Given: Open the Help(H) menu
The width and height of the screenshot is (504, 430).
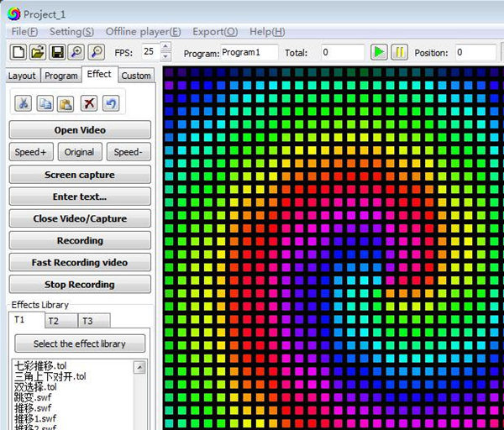Looking at the screenshot, I should (267, 32).
